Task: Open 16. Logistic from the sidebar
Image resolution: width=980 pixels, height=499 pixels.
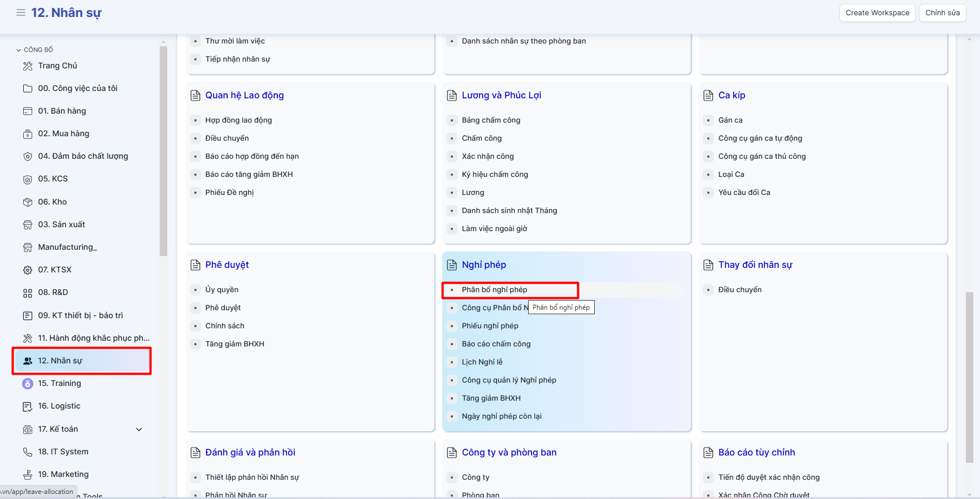Action: (59, 406)
